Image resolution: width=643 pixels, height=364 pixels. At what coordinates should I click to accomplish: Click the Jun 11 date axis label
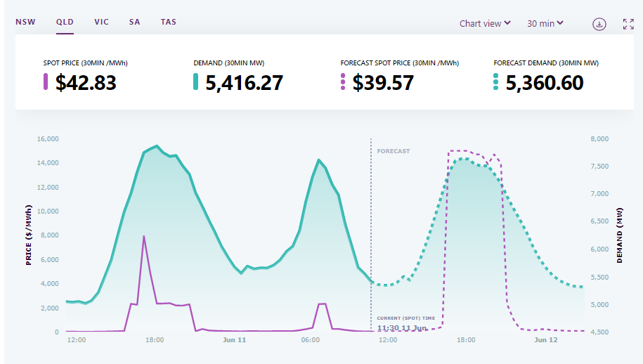click(x=234, y=340)
